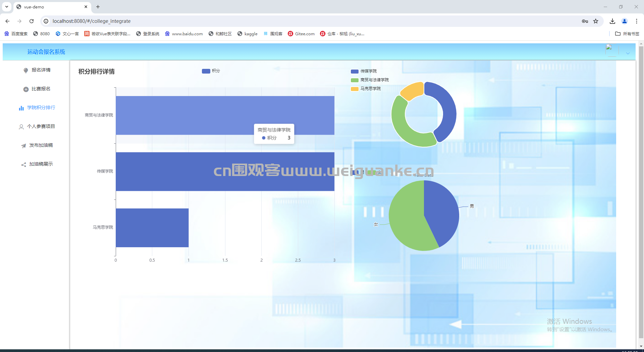Open 和鲸社区 bookmark
644x352 pixels.
coord(220,34)
